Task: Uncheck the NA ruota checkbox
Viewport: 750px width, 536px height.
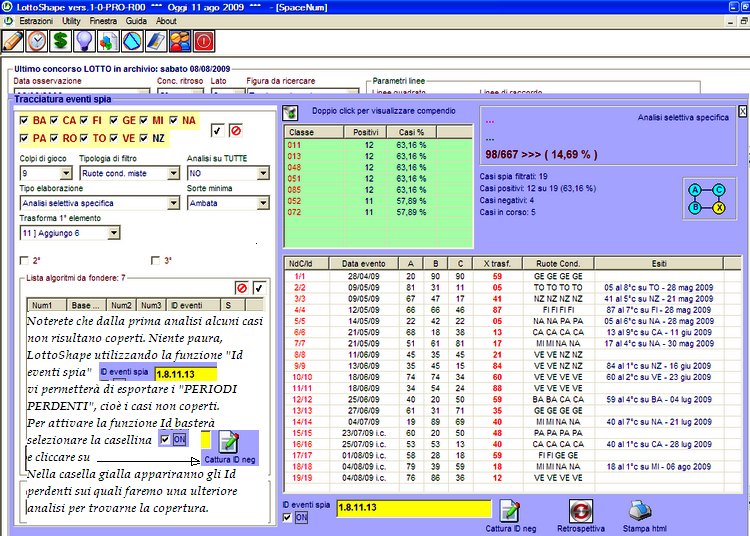Action: point(174,120)
